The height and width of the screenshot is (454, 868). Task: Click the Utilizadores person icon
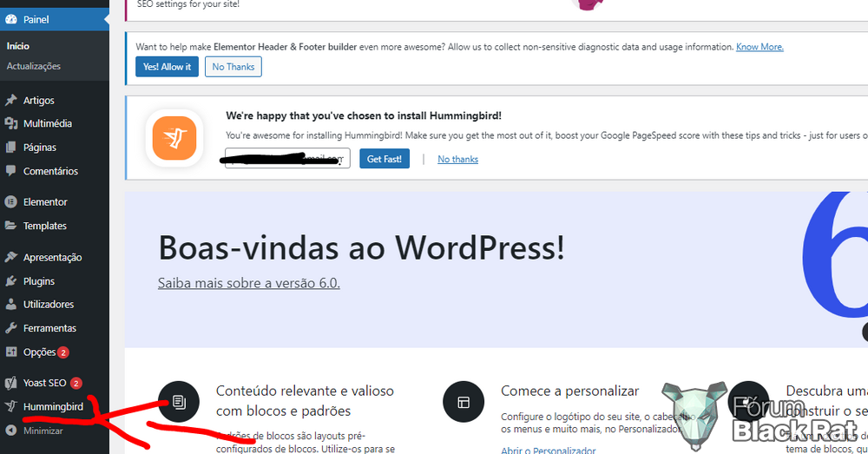(x=11, y=304)
